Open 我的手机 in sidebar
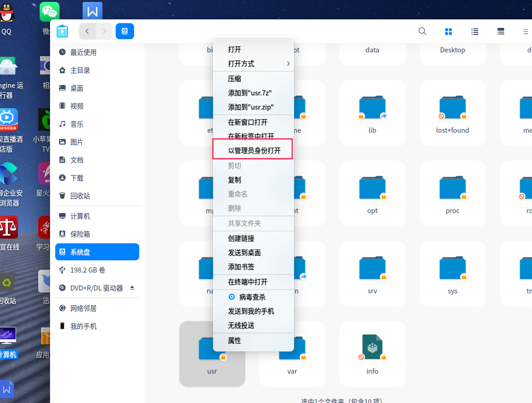This screenshot has width=532, height=403. (97, 326)
